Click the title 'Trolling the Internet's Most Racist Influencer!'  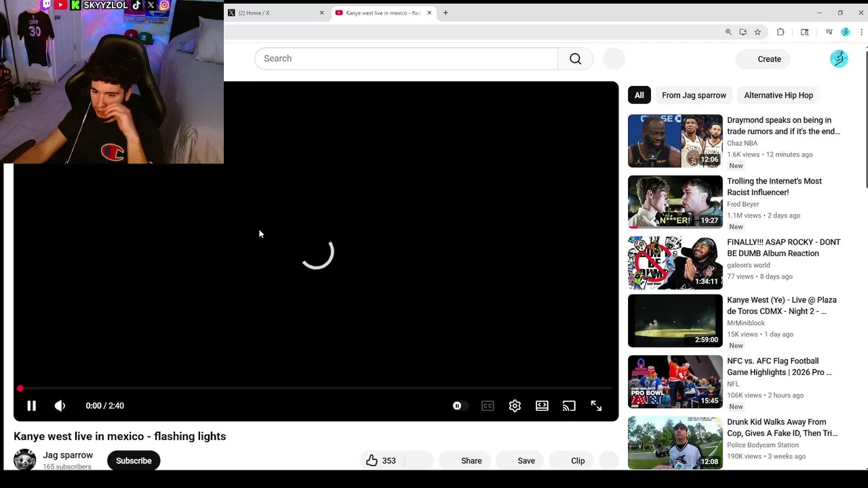[774, 186]
